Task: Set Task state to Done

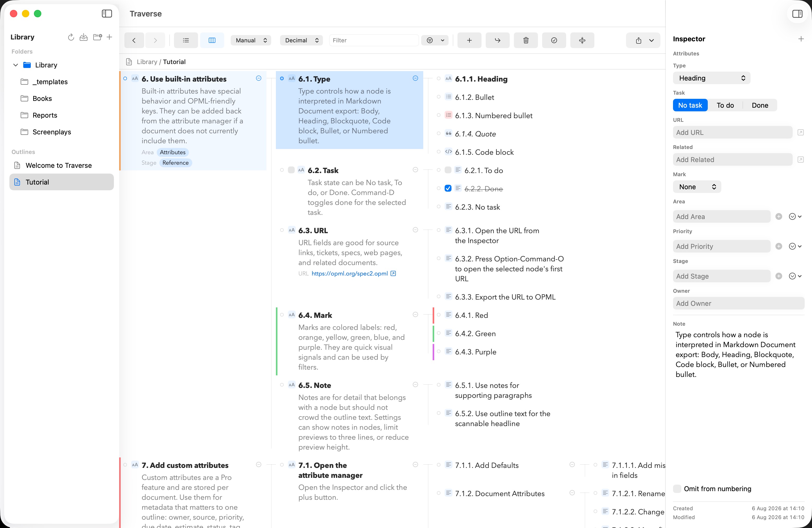Action: tap(760, 105)
